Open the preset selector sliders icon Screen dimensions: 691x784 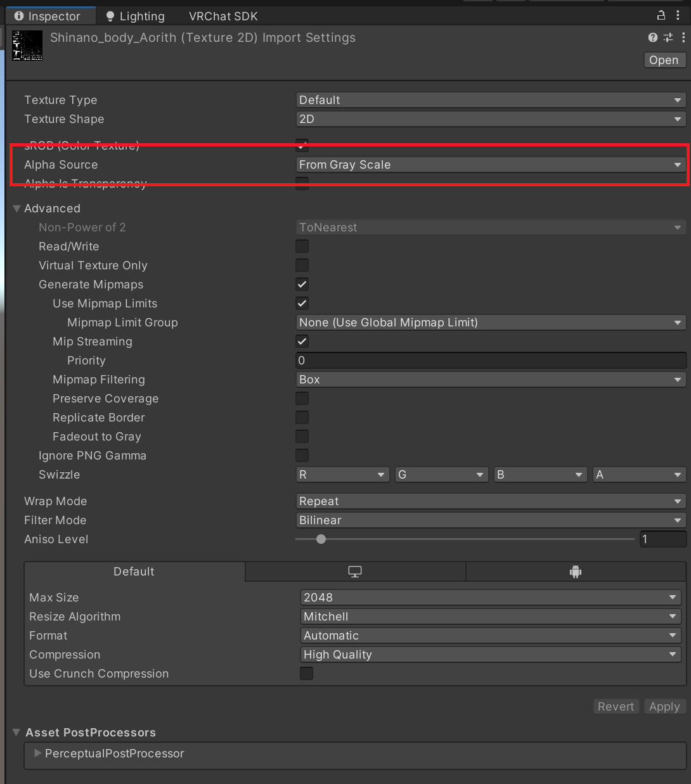tap(668, 38)
